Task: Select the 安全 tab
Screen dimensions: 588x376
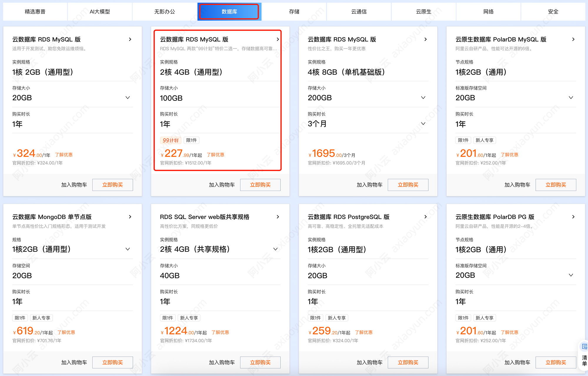Action: pyautogui.click(x=553, y=12)
